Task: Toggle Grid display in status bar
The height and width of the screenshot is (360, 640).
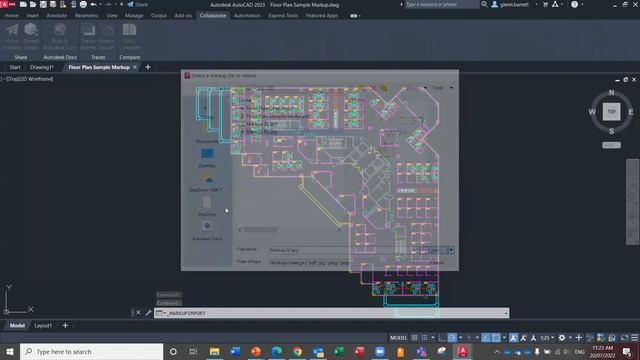Action: tap(414, 338)
